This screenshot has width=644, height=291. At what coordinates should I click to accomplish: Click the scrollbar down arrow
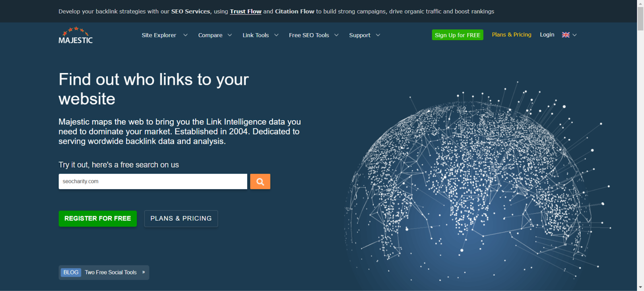click(640, 287)
